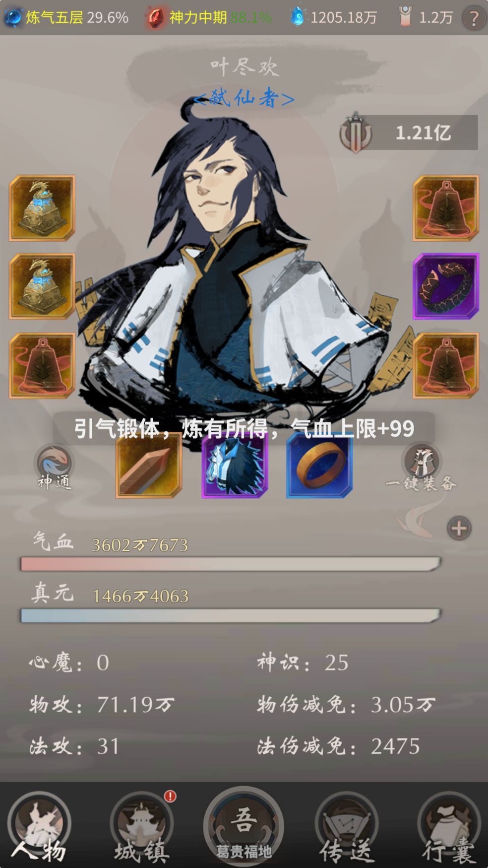
Task: Tap the 弑仙者 title label
Action: pos(243,98)
